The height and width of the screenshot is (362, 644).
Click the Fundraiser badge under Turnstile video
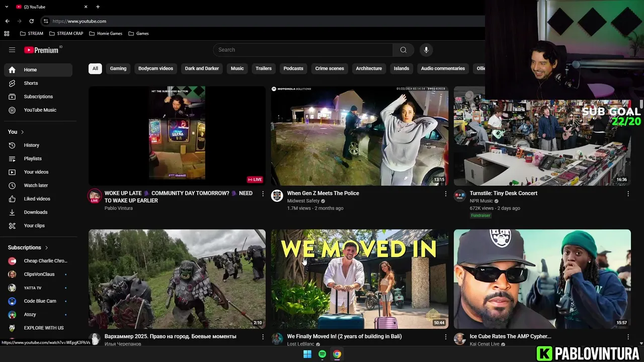[480, 216]
